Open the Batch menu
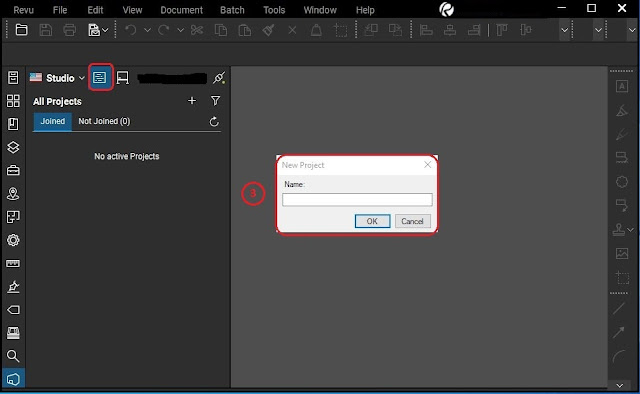This screenshot has height=394, width=640. (x=232, y=10)
